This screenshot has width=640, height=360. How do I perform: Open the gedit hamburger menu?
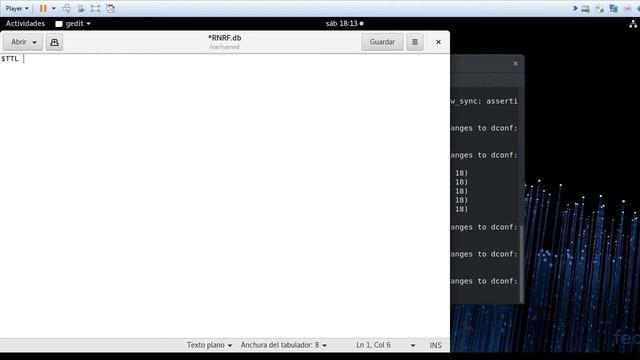[x=415, y=42]
